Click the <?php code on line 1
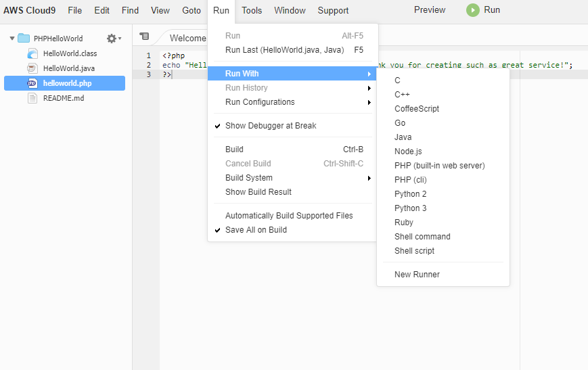This screenshot has height=370, width=588. 174,56
